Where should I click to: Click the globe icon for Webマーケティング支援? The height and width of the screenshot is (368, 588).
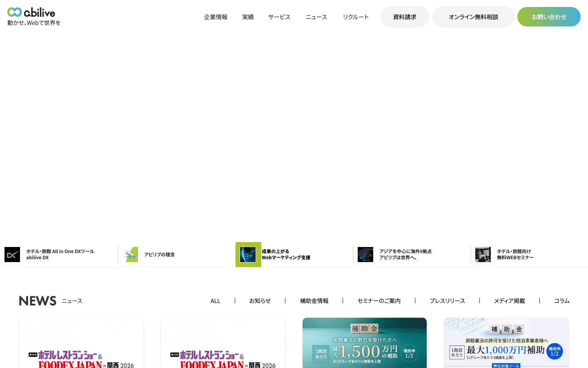[x=248, y=254]
